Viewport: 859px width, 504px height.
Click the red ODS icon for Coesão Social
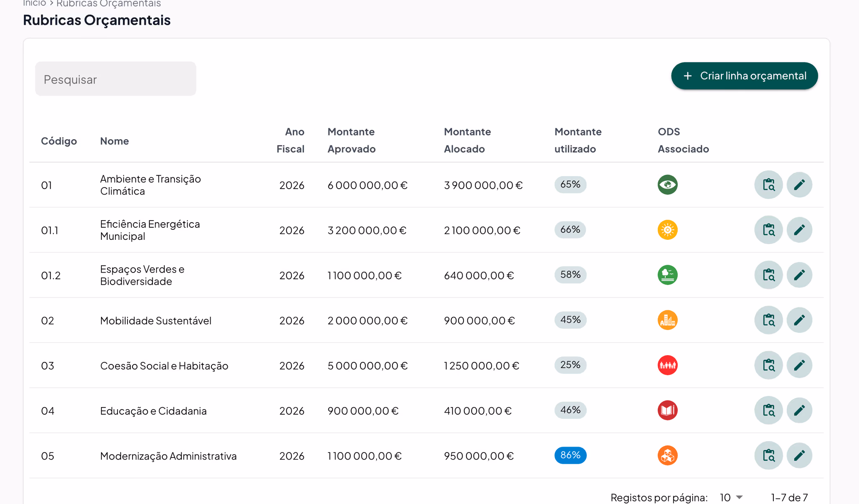click(668, 365)
